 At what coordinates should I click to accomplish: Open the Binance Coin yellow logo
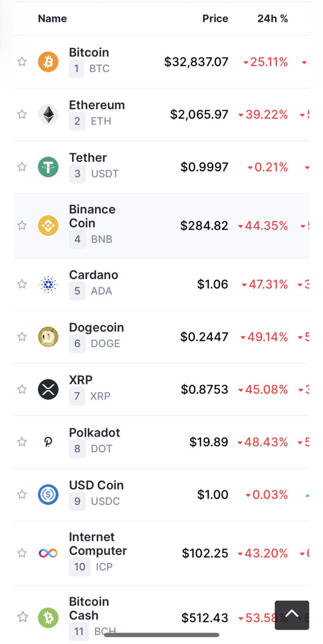point(48,226)
